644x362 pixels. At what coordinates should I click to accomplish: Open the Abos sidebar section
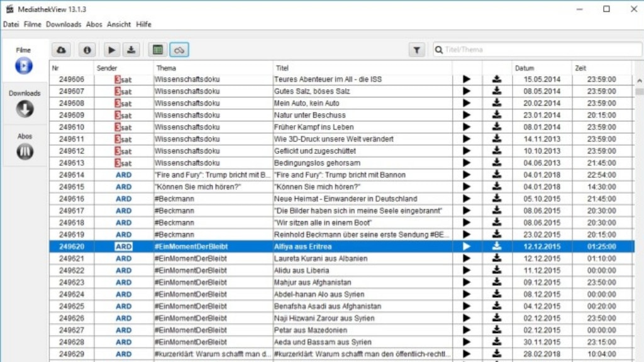[25, 146]
